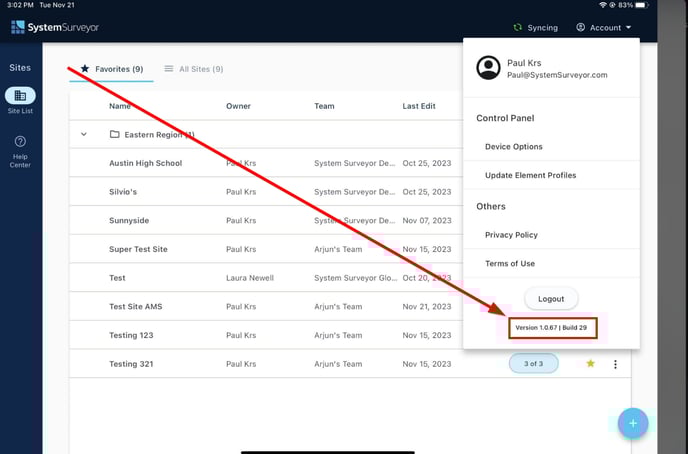Click the Sites heading in sidebar

coord(20,68)
